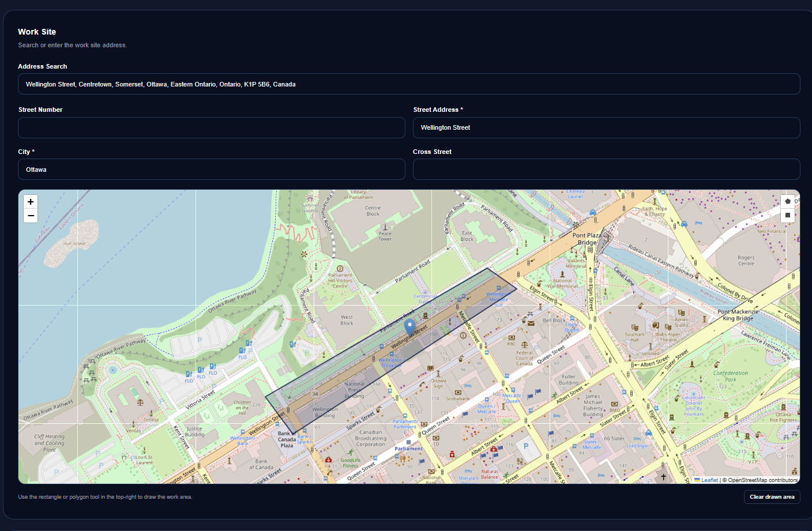This screenshot has width=812, height=531.
Task: Click the Scotiabank label on the map
Action: 458,398
